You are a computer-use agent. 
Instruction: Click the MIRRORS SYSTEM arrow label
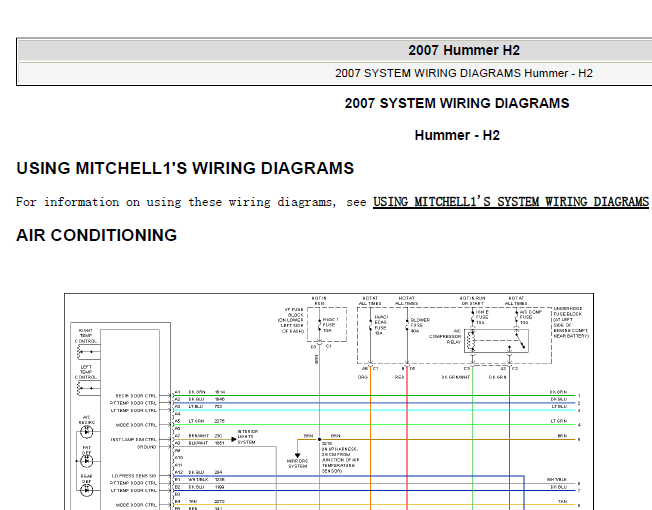pyautogui.click(x=297, y=463)
